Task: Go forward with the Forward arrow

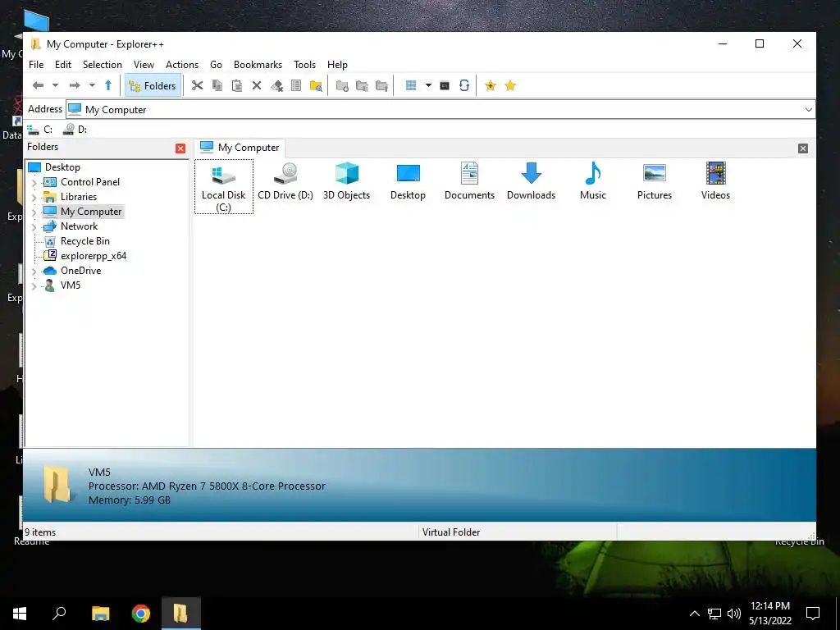Action: (x=75, y=85)
